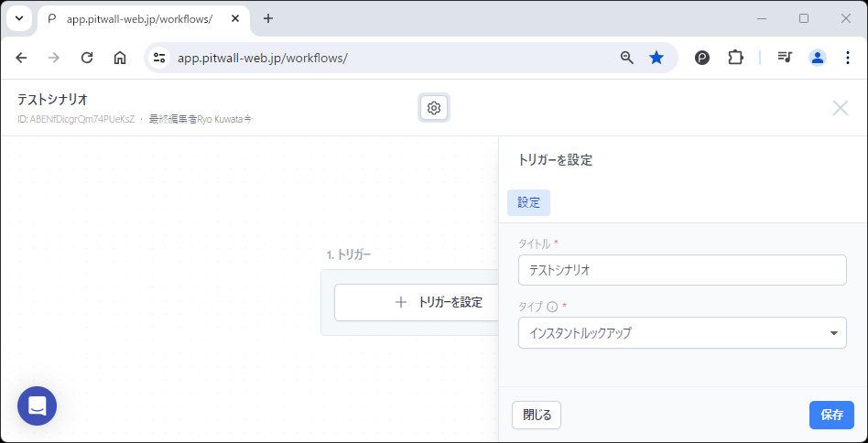Click the テストシナリオ workflow name heading
Viewport: 868px width, 443px height.
click(x=52, y=100)
